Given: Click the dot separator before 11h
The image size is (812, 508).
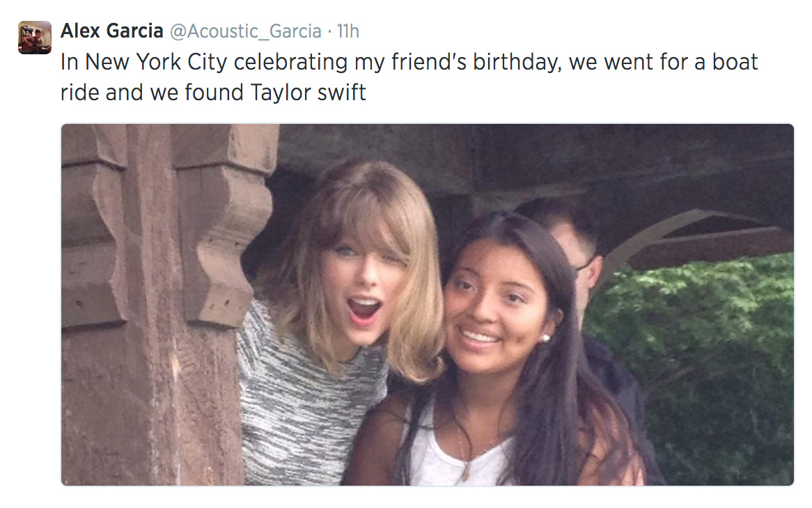Looking at the screenshot, I should coord(329,32).
